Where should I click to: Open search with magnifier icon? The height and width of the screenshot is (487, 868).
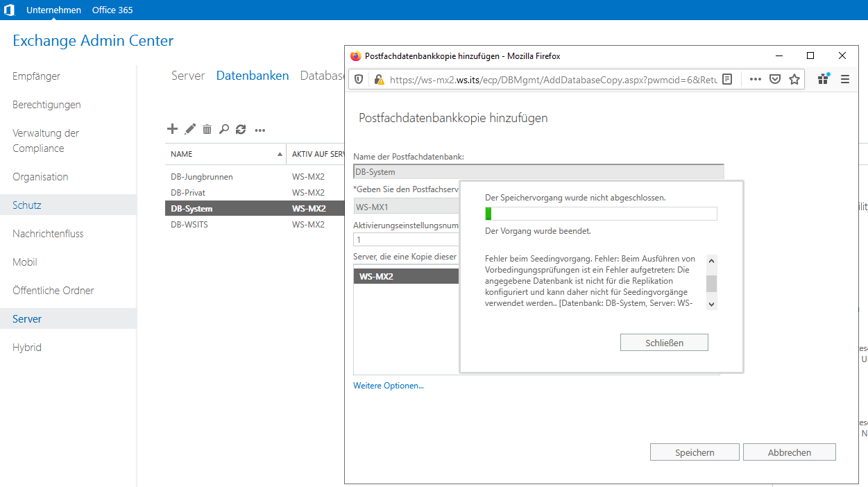[x=224, y=129]
